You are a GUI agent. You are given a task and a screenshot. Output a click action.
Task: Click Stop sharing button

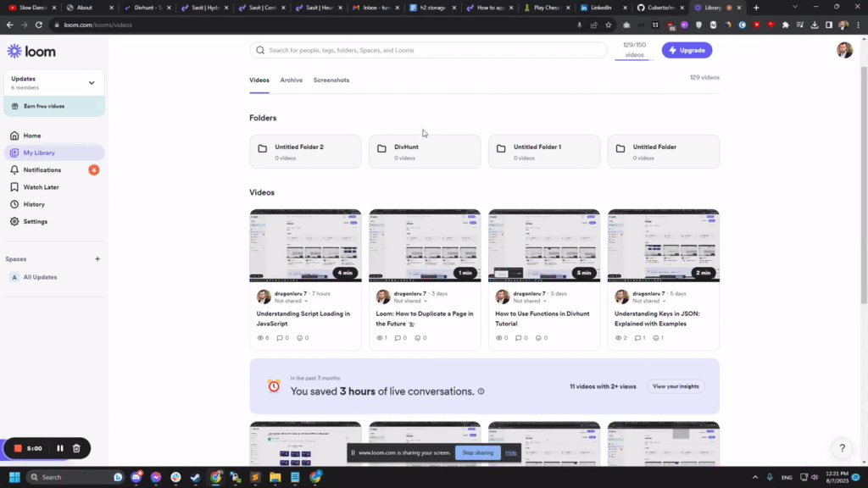coord(477,452)
